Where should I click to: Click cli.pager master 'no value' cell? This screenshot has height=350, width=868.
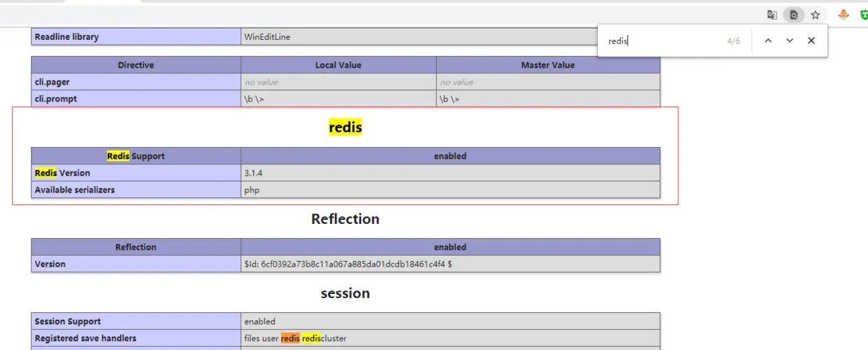(548, 82)
